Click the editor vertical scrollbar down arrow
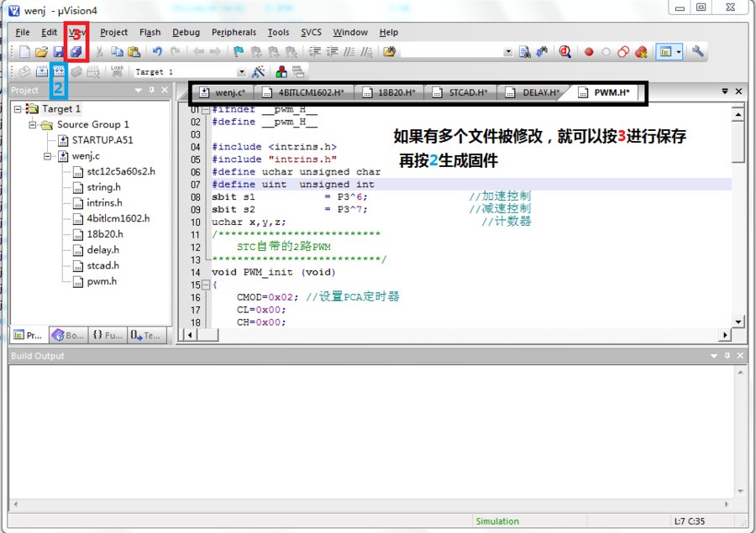Screen dimensions: 756x533 tap(740, 321)
